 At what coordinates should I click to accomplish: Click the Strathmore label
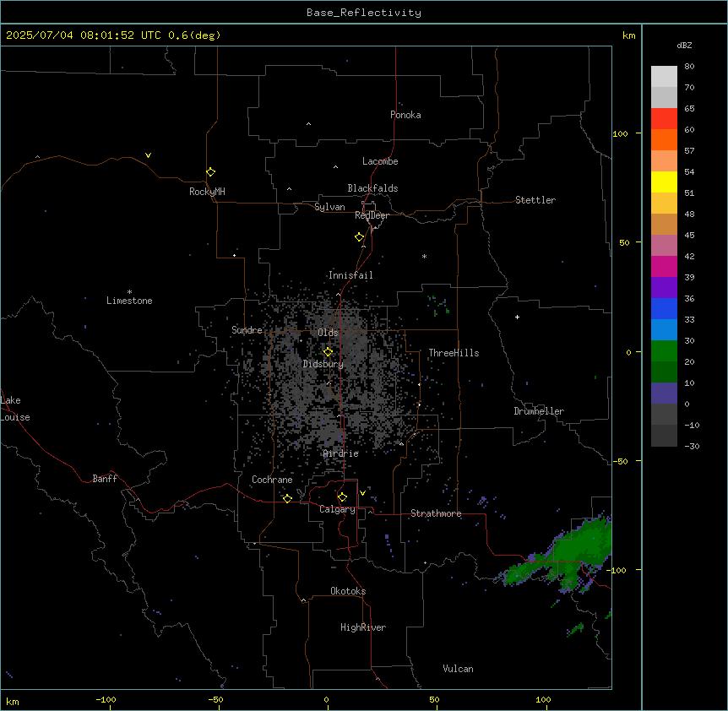click(436, 513)
